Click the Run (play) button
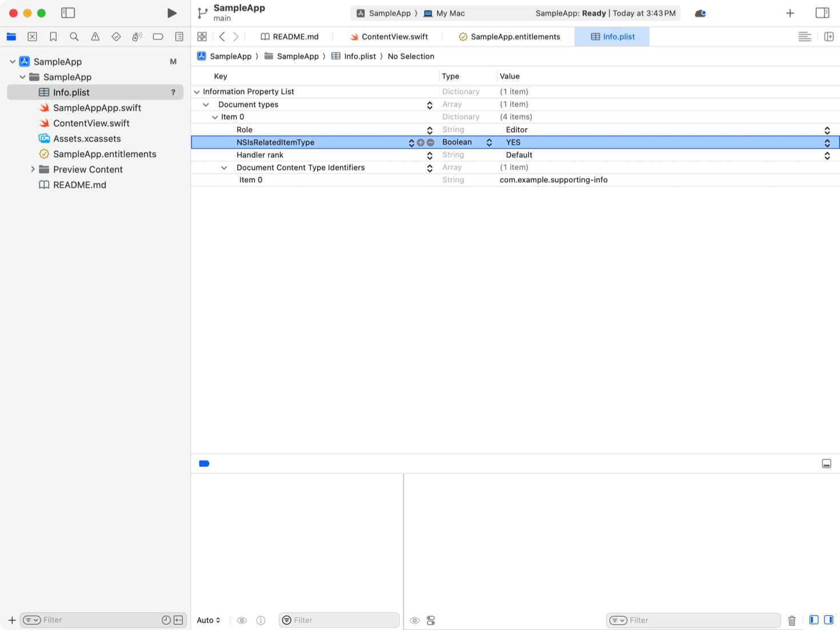Image resolution: width=840 pixels, height=630 pixels. pyautogui.click(x=171, y=13)
